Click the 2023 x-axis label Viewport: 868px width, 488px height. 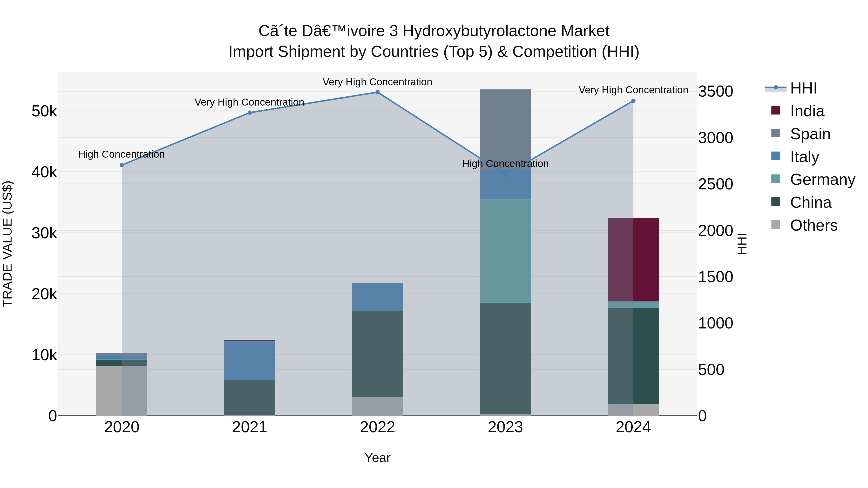[505, 427]
